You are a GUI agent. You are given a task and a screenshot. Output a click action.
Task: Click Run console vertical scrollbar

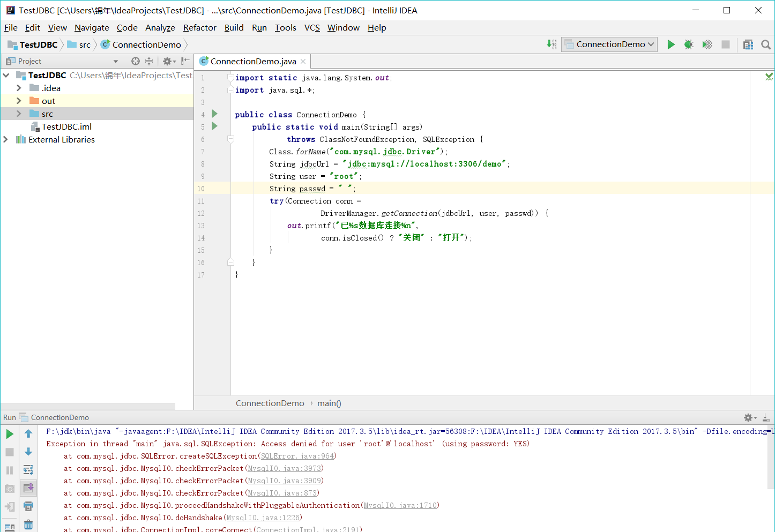coord(771,457)
